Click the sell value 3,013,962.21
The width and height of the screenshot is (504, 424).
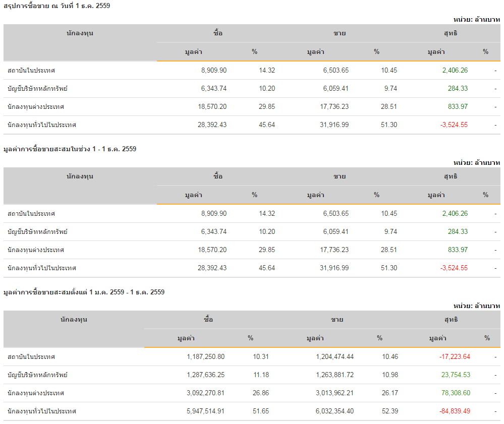click(x=334, y=393)
